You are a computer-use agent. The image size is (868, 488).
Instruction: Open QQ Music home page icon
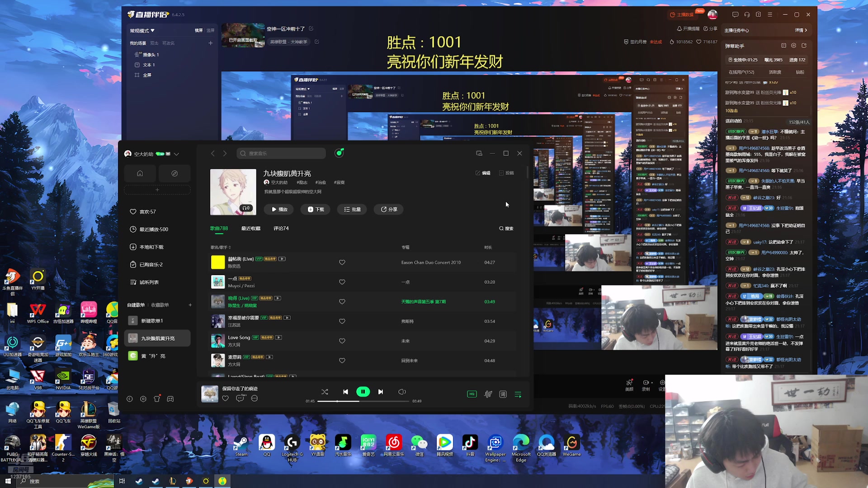point(140,174)
